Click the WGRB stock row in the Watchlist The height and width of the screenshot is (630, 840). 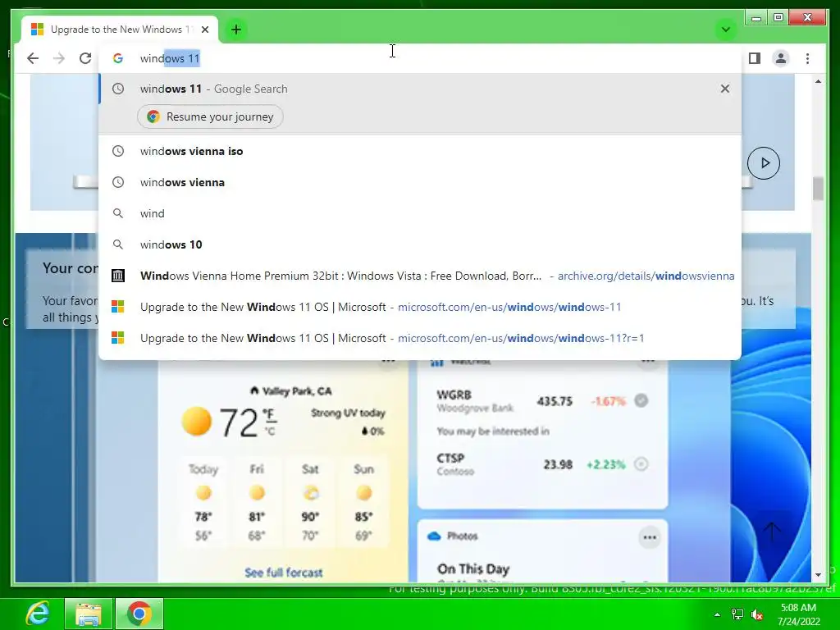pyautogui.click(x=542, y=401)
